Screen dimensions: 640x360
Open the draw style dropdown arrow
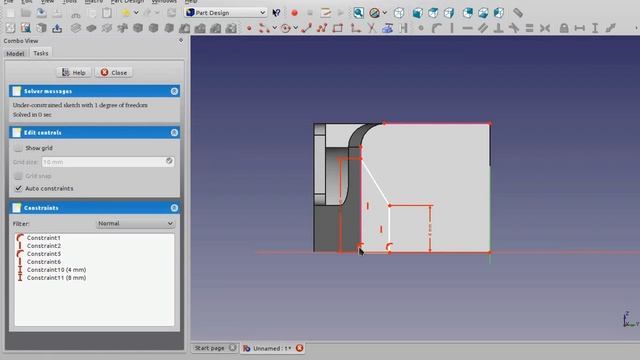click(384, 13)
